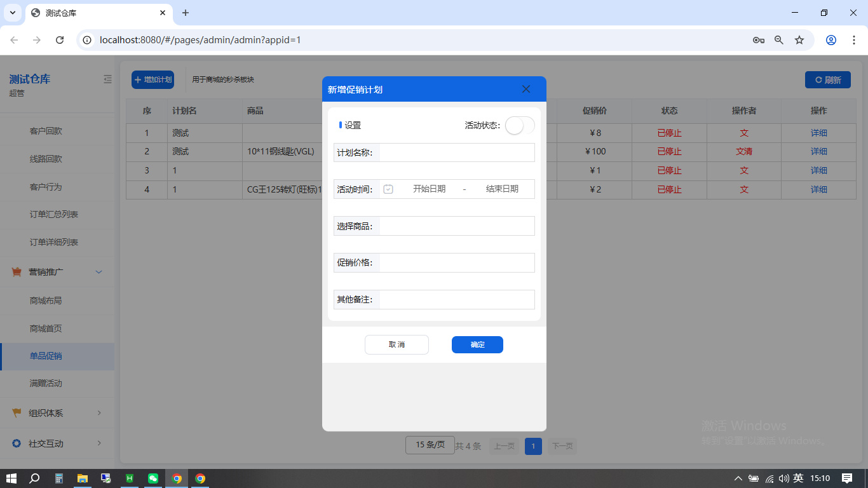
Task: Expand the 社交互动 menu chevron
Action: (x=98, y=443)
